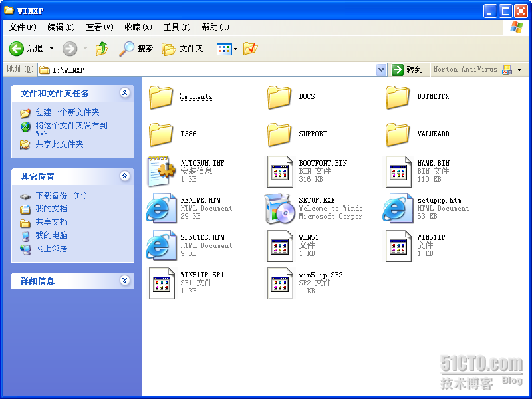The width and height of the screenshot is (532, 399).
Task: Click the AUTORUN.INF file name text
Action: click(x=202, y=163)
